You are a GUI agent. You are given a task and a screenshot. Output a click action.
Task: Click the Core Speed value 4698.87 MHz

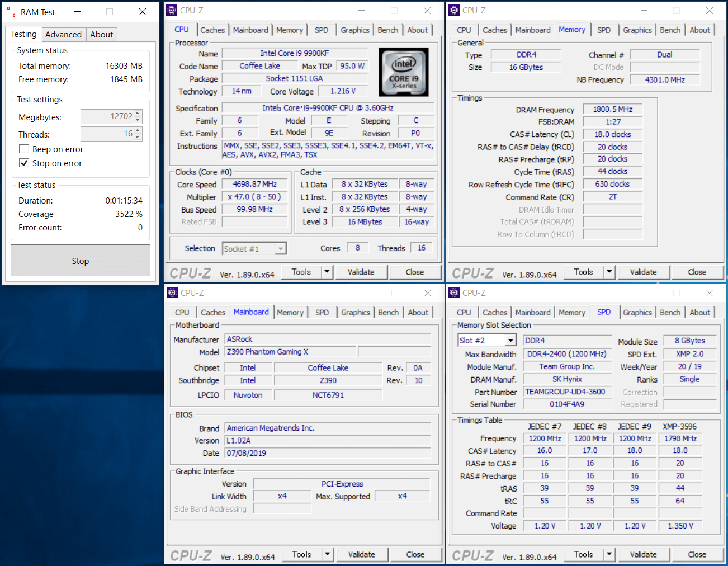tap(255, 184)
